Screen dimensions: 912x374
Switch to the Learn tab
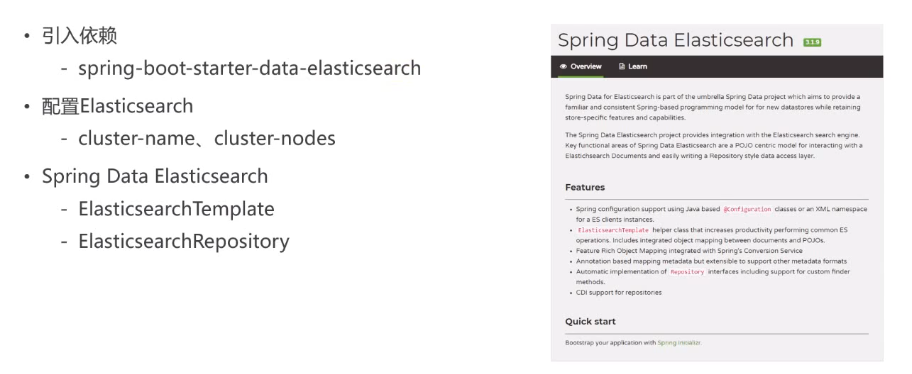click(x=633, y=66)
